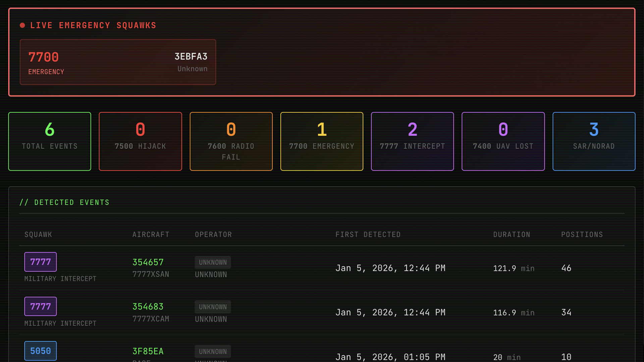Open aircraft 354657 link
This screenshot has width=644, height=362.
pyautogui.click(x=148, y=262)
